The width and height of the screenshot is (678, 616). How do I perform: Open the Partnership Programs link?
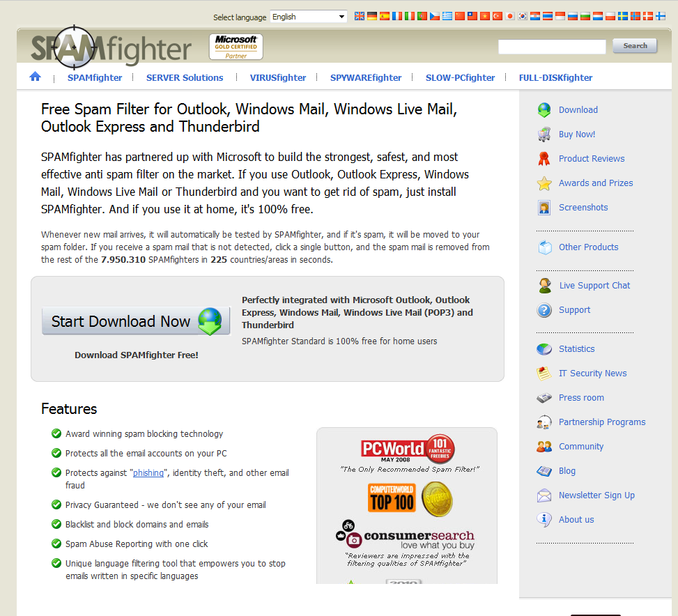602,422
